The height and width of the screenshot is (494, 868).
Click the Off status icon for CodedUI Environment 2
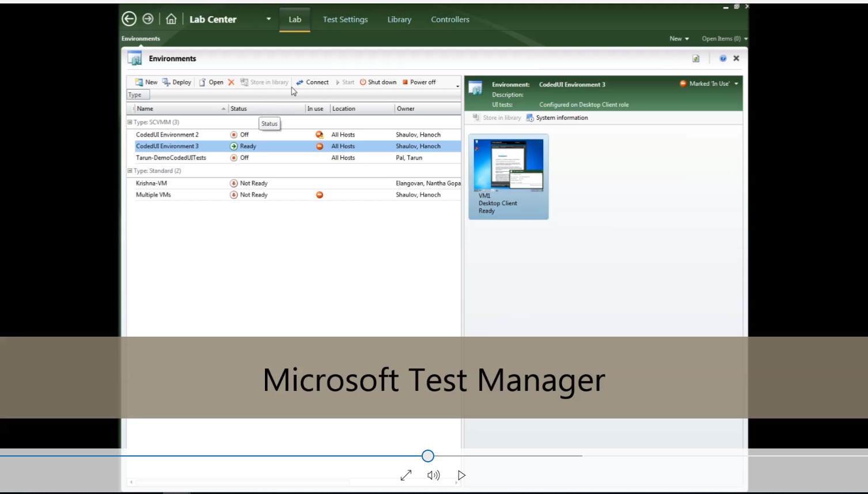point(234,135)
